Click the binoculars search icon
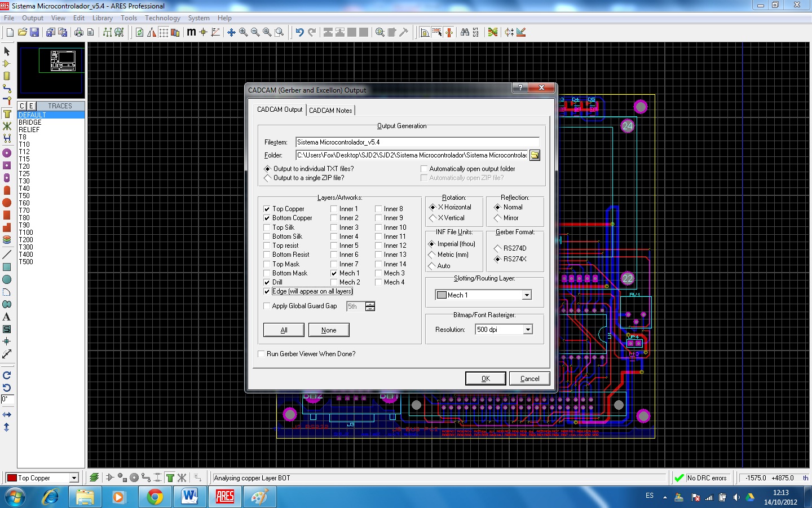Image resolution: width=812 pixels, height=508 pixels. [465, 32]
